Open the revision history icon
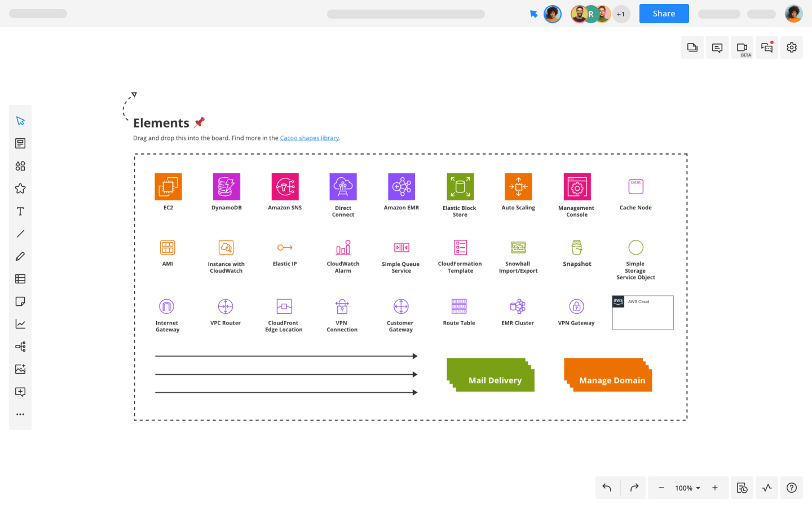Screen dimensions: 812x508 742,488
